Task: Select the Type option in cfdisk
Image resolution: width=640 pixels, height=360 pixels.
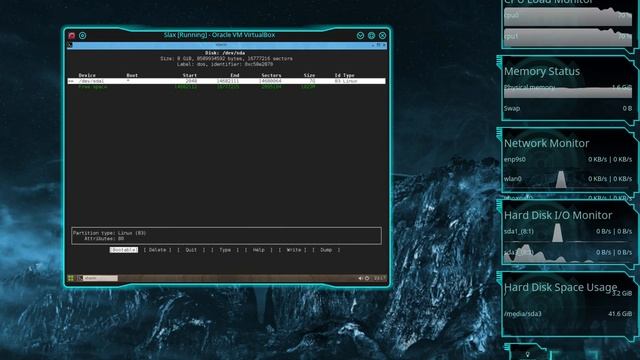Action: [225, 250]
